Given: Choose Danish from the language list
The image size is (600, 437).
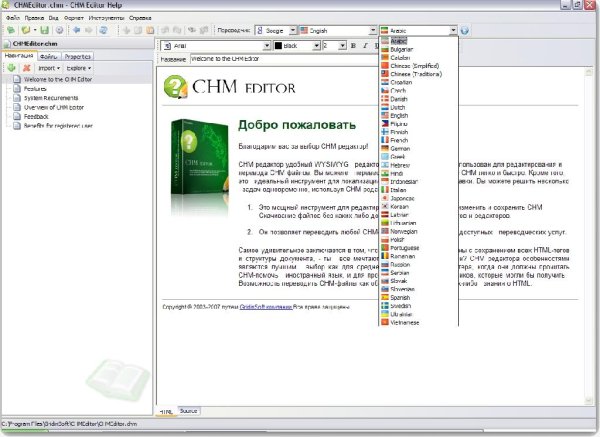Looking at the screenshot, I should pos(419,99).
